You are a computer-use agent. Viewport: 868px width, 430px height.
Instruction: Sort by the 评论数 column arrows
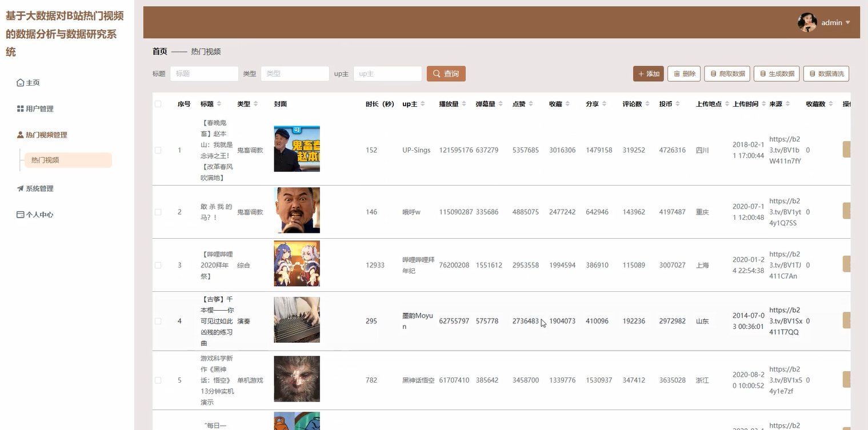647,104
